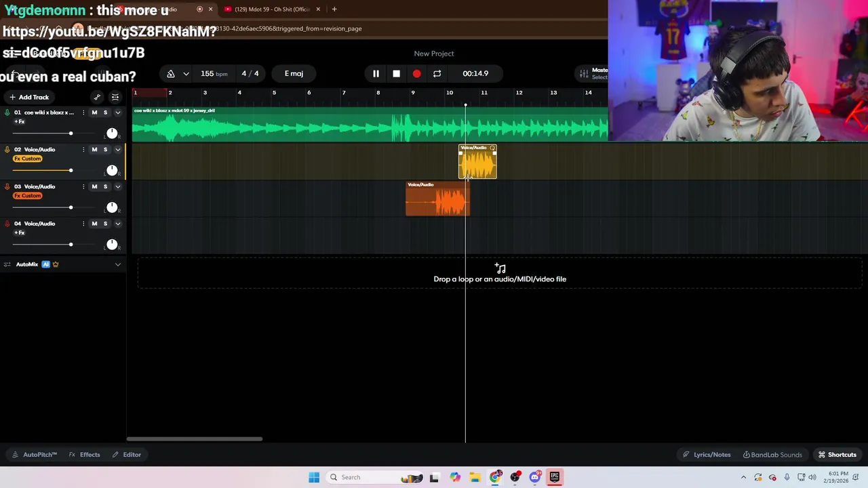This screenshot has width=868, height=488.
Task: Open Lyrics/Notes panel
Action: [707, 455]
